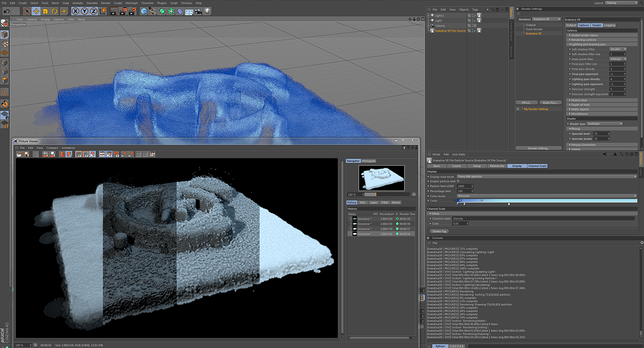Click the Set B compare icon in Picture Viewer

(x=131, y=154)
